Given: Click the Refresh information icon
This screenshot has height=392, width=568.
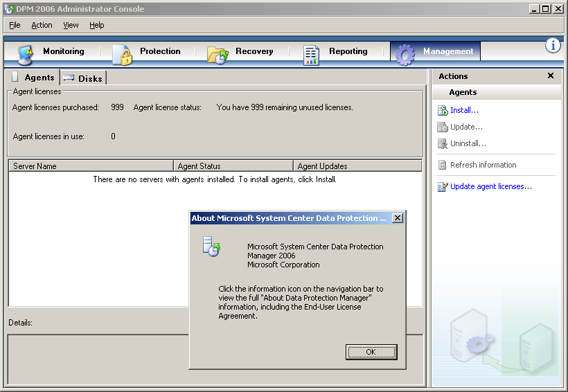Looking at the screenshot, I should click(443, 165).
